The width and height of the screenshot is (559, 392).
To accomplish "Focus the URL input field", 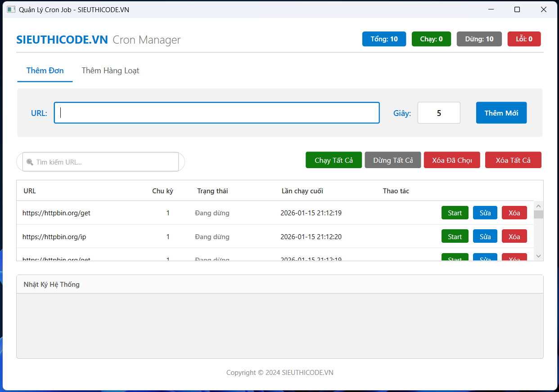I will pyautogui.click(x=217, y=113).
